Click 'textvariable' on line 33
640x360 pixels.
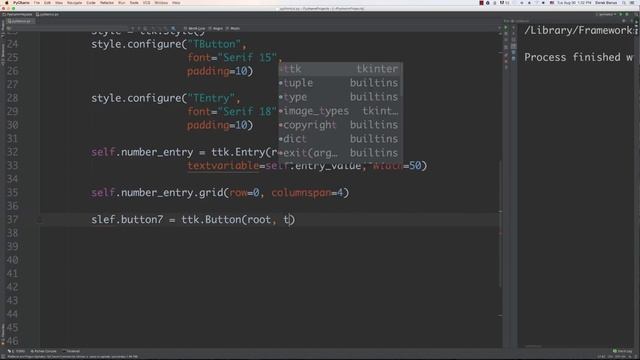(x=223, y=166)
